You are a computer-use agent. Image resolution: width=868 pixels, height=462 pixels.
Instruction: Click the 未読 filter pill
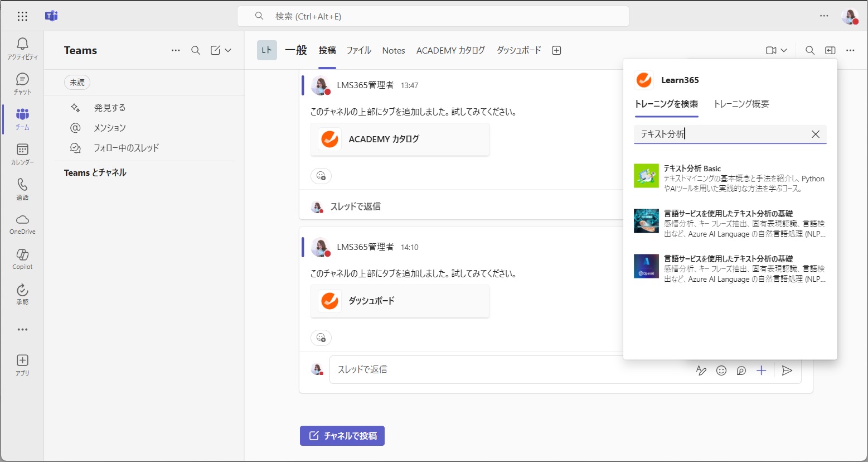click(77, 82)
